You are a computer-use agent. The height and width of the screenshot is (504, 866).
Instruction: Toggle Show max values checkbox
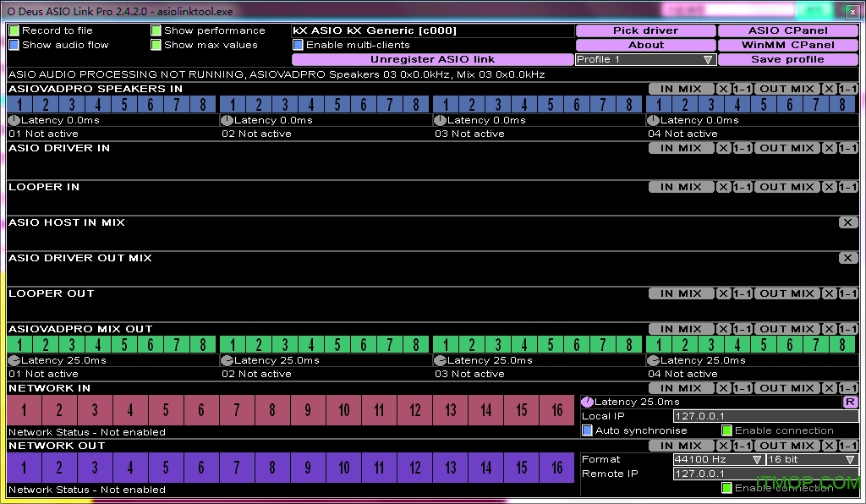(x=156, y=45)
